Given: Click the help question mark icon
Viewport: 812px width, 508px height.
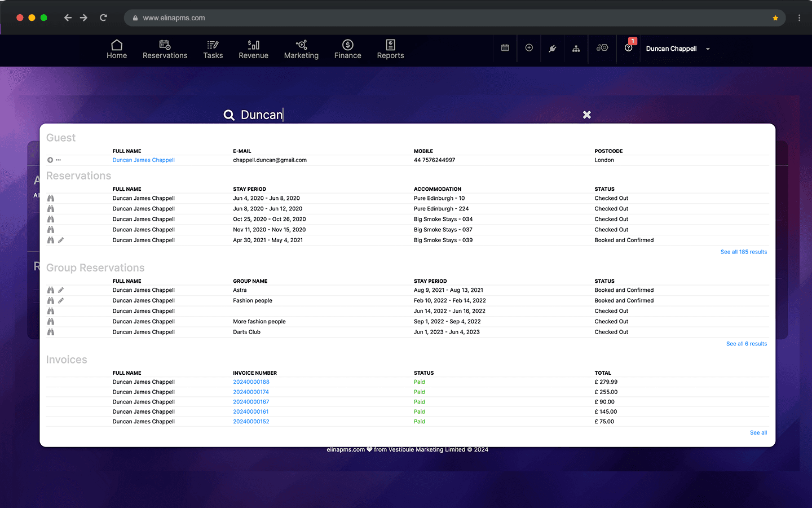Looking at the screenshot, I should coord(628,49).
